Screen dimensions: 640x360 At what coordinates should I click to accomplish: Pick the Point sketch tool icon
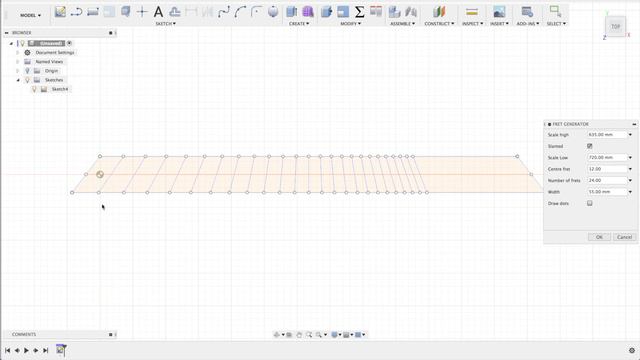[142, 12]
